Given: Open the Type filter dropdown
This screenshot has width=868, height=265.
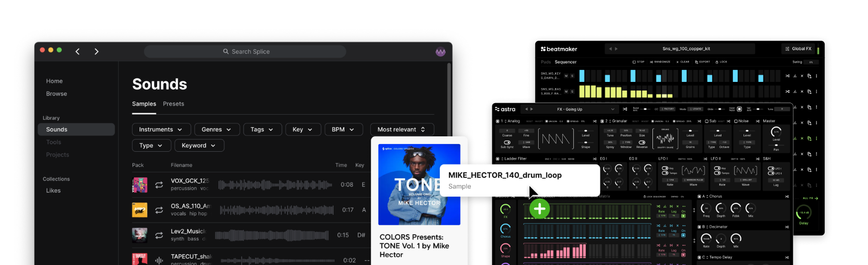Looking at the screenshot, I should [x=151, y=146].
